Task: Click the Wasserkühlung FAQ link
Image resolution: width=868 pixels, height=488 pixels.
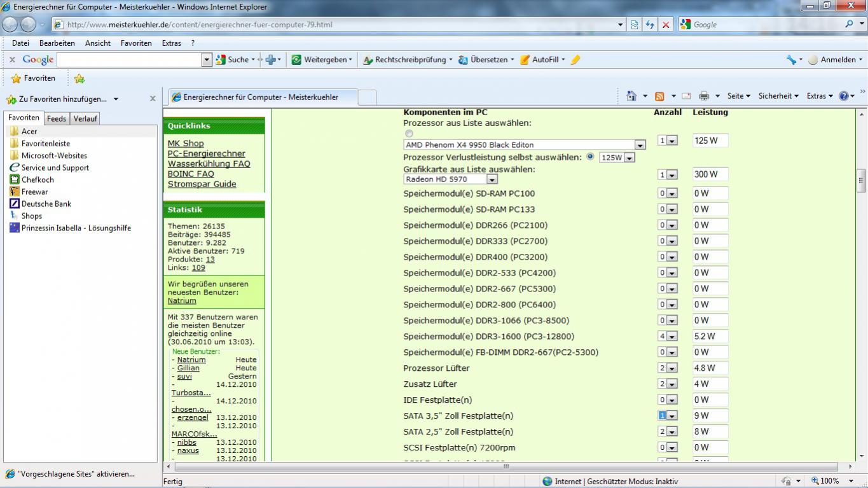Action: click(209, 164)
